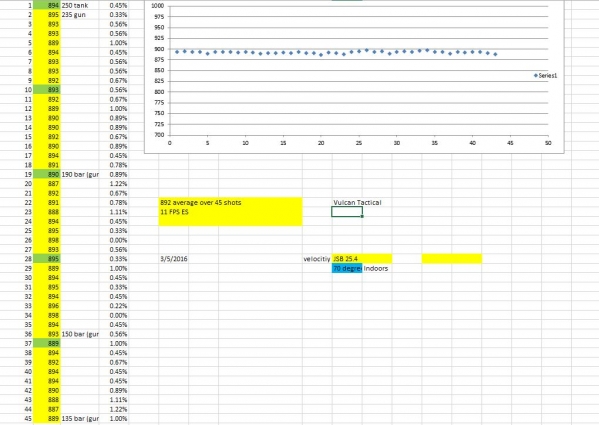Click the empty selected cell below Vulcan Tactical
This screenshot has height=425, width=599.
(x=347, y=212)
